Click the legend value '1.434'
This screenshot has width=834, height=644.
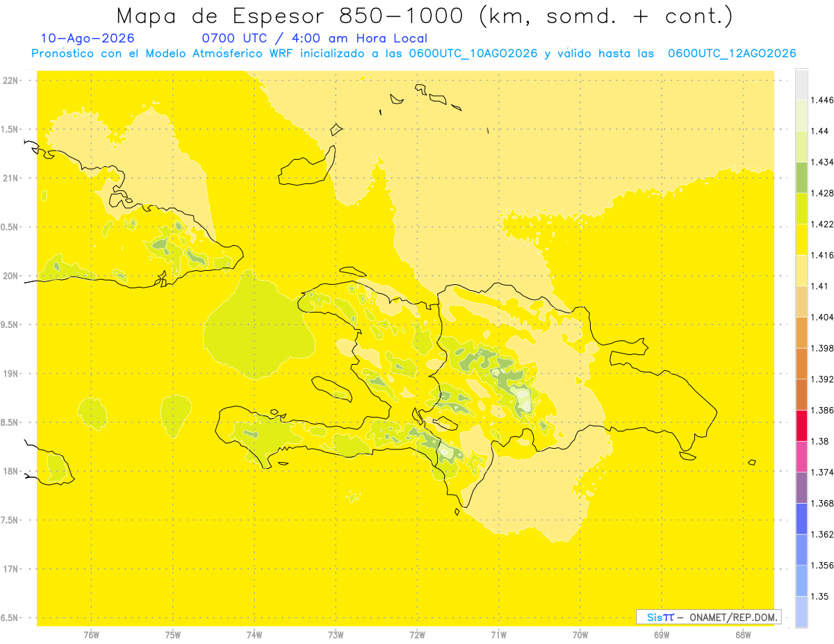(x=821, y=163)
